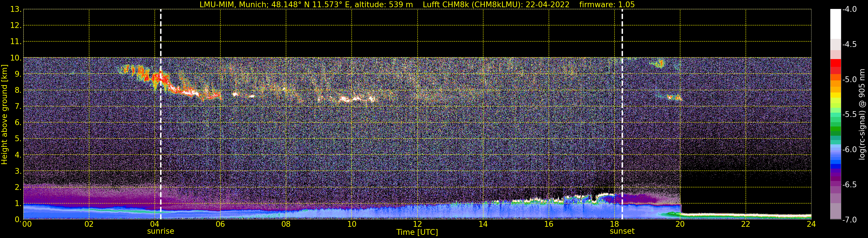Image resolution: width=868 pixels, height=238 pixels.
Task: Click the '12' time-axis tick label
Action: tap(417, 224)
